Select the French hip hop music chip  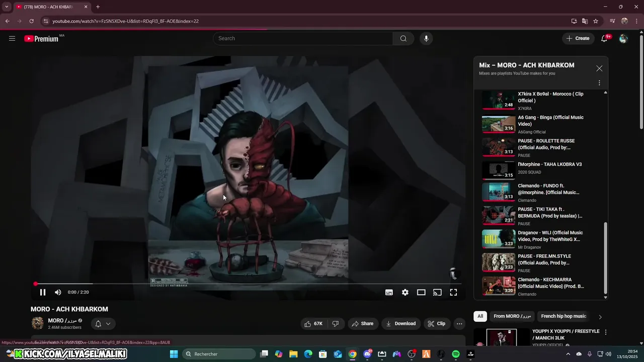(563, 316)
